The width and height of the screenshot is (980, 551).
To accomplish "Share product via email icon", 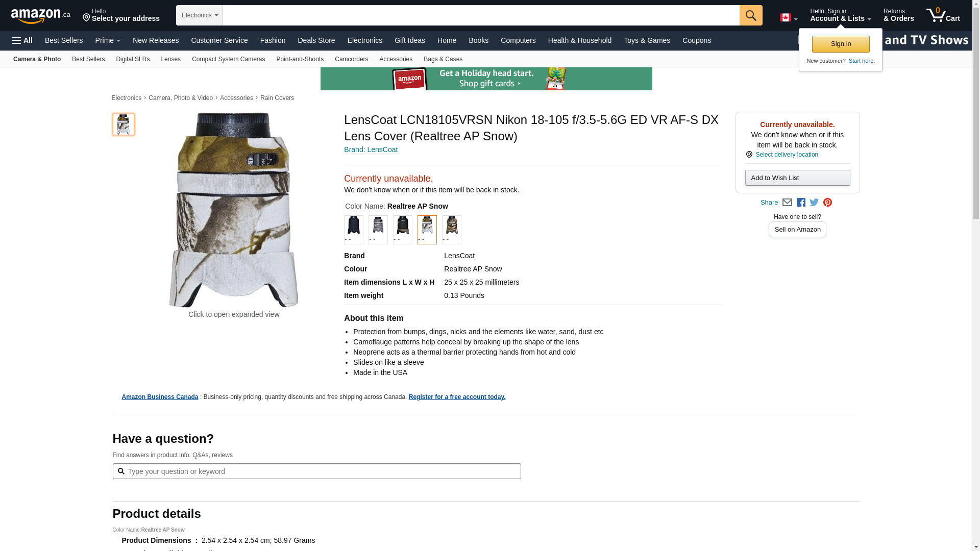I will pyautogui.click(x=787, y=203).
